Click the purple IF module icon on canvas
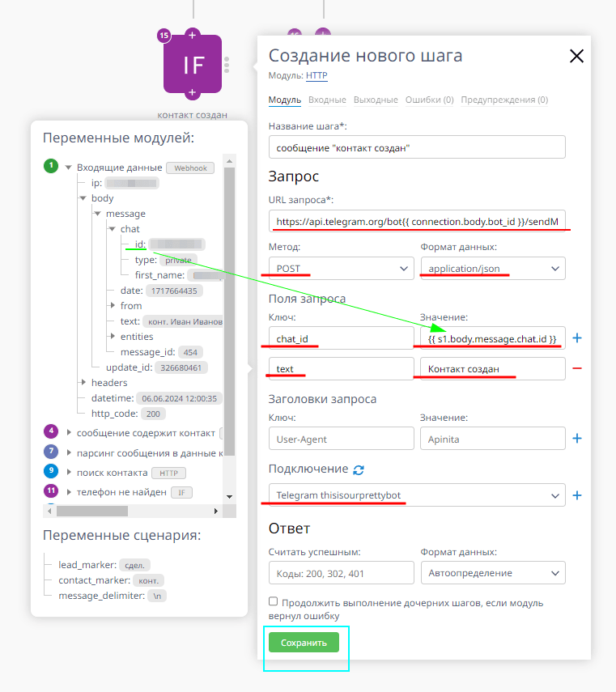Image resolution: width=616 pixels, height=692 pixels. coord(193,66)
